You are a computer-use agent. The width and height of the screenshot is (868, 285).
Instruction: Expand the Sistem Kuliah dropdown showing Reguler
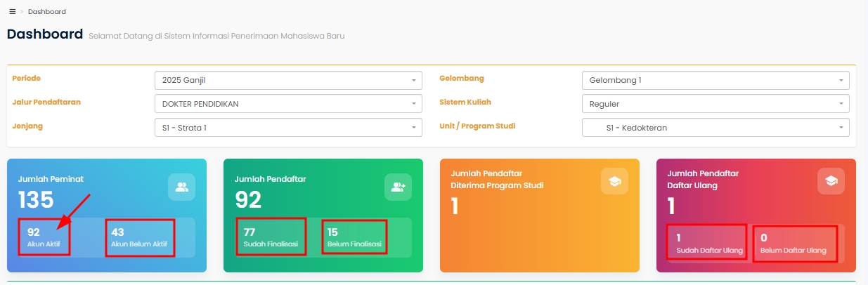point(715,104)
